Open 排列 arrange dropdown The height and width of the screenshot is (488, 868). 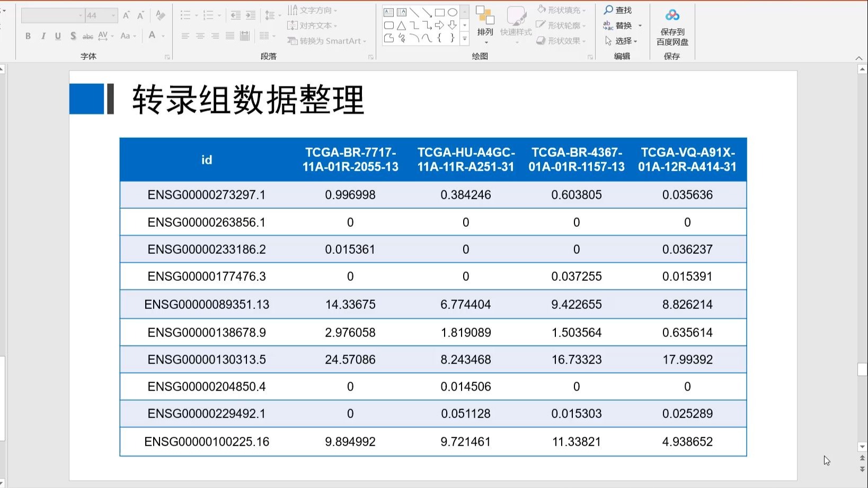coord(485,25)
